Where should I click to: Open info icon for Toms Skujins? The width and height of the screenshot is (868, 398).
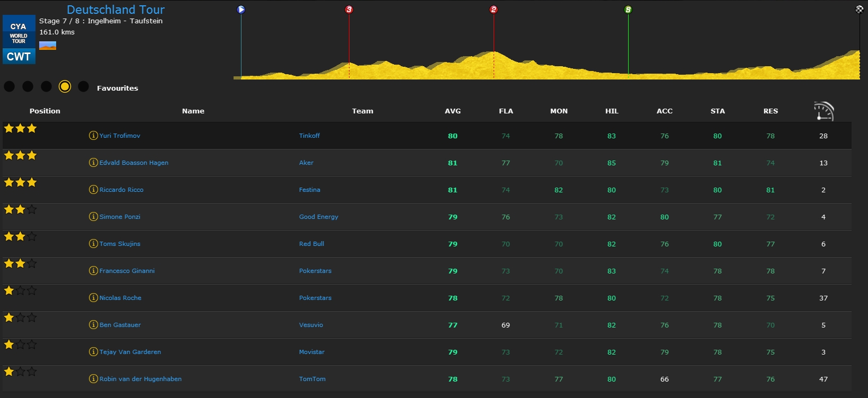[93, 244]
